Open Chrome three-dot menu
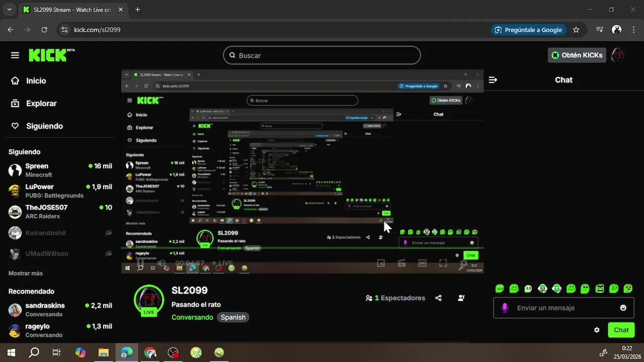This screenshot has height=362, width=644. coord(633,30)
